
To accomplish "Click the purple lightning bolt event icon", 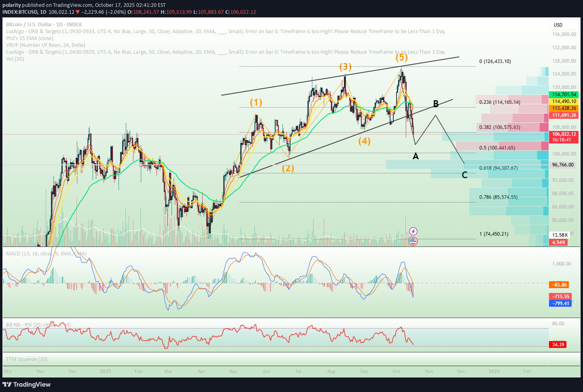I will (x=413, y=231).
